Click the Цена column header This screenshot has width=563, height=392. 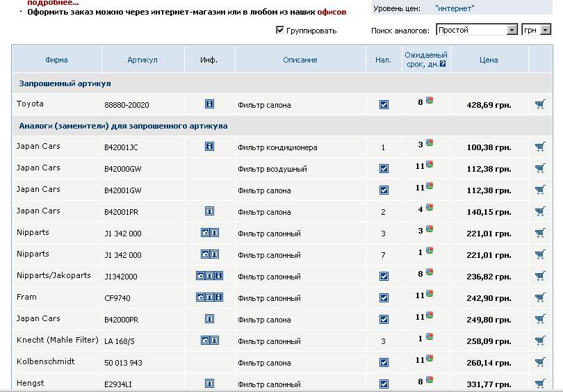point(489,60)
